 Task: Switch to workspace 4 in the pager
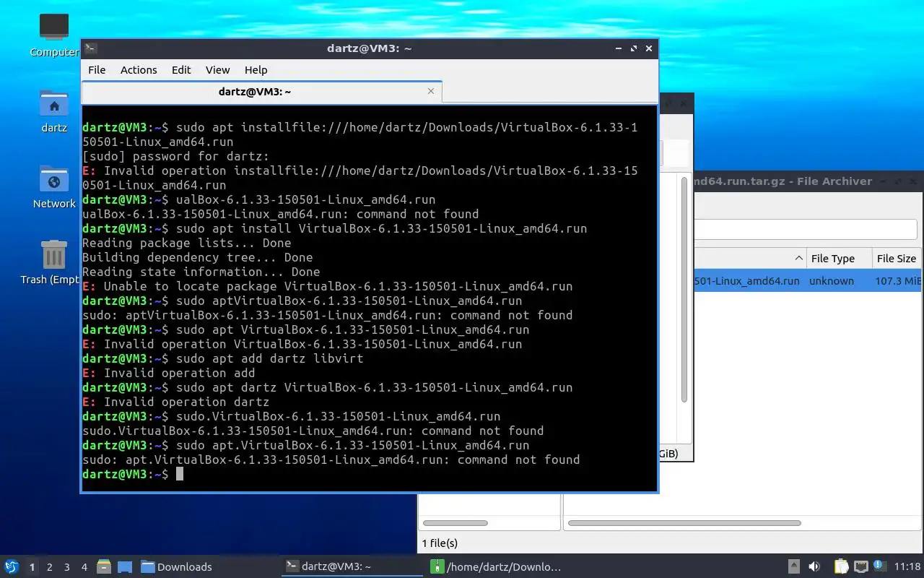click(x=84, y=567)
